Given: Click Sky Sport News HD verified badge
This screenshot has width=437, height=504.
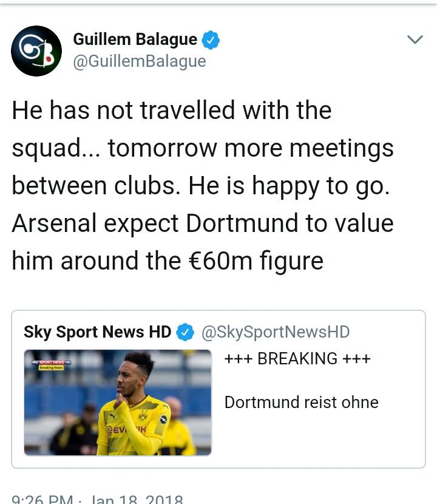Looking at the screenshot, I should [x=185, y=332].
